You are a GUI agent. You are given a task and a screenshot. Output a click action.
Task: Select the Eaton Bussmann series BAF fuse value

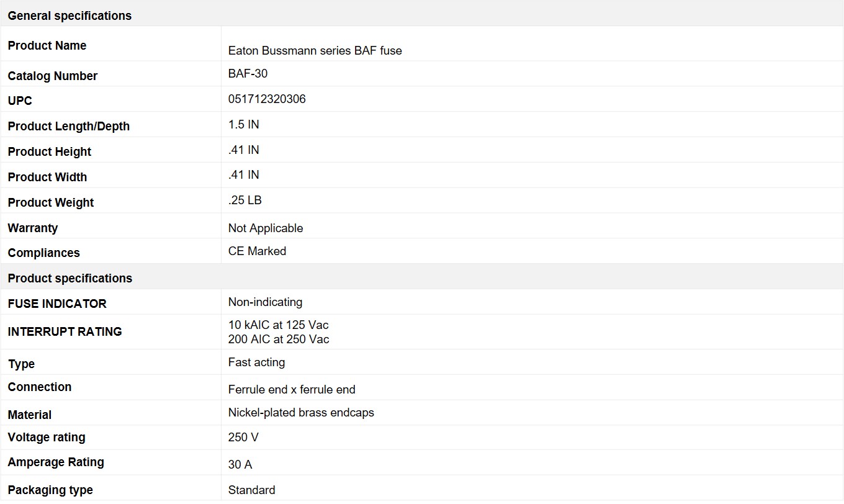pos(315,51)
